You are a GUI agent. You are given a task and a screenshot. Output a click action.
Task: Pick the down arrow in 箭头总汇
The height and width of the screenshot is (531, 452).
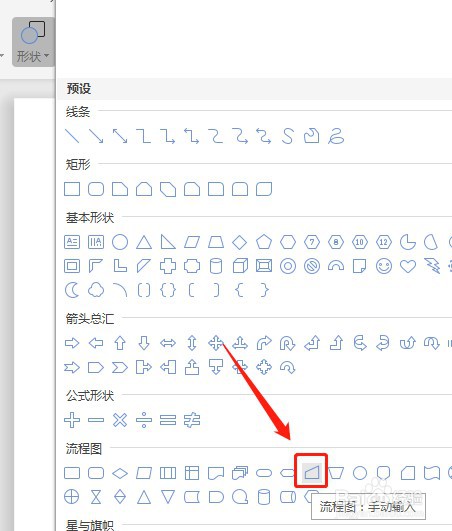(x=144, y=343)
